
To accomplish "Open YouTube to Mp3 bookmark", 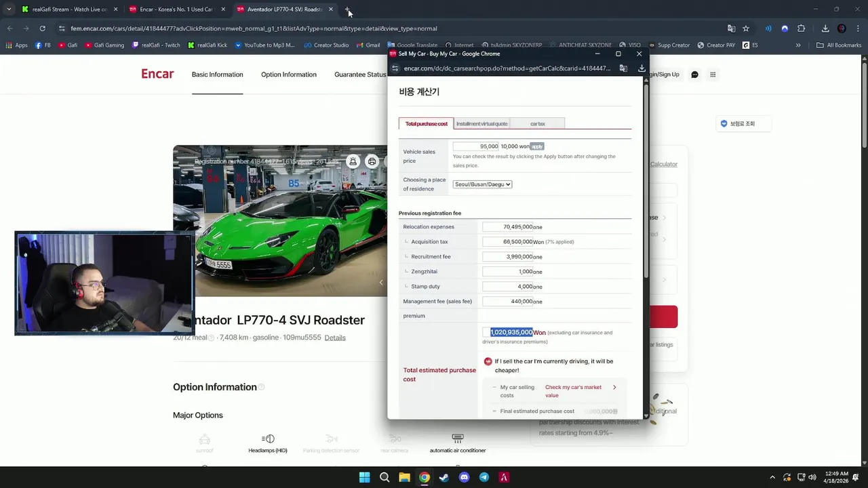I will click(x=264, y=45).
